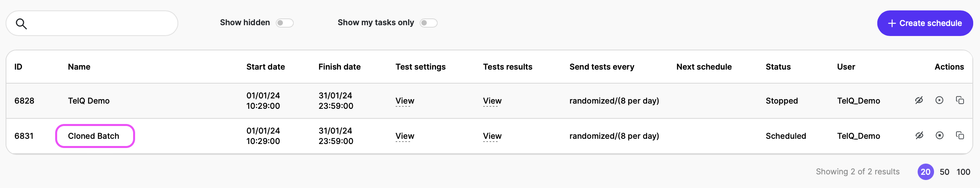Start the TelQ Demo schedule

pyautogui.click(x=940, y=100)
